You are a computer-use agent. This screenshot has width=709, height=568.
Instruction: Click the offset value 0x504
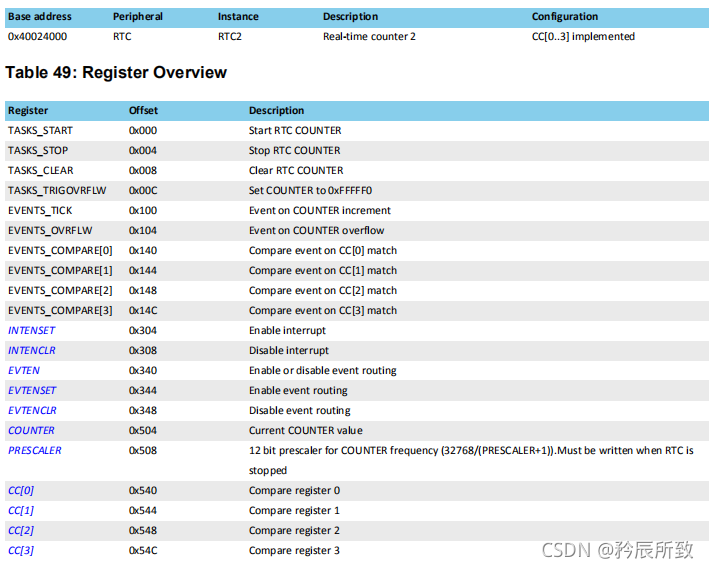point(143,431)
